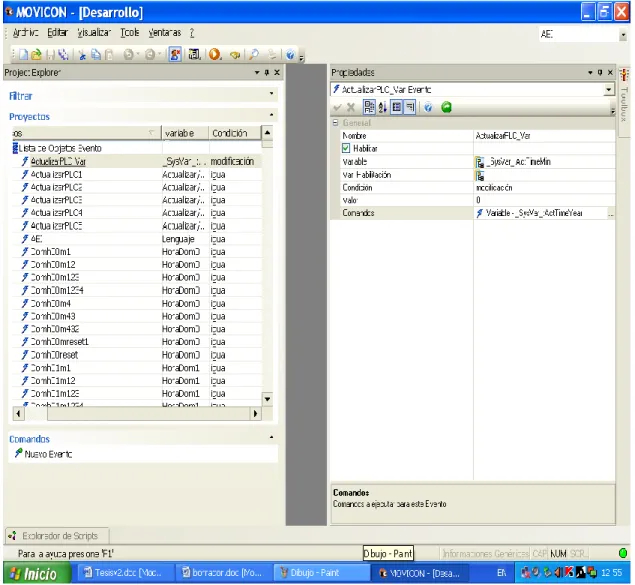Image resolution: width=635 pixels, height=585 pixels.
Task: Click the Save diskette icon
Action: pos(50,55)
